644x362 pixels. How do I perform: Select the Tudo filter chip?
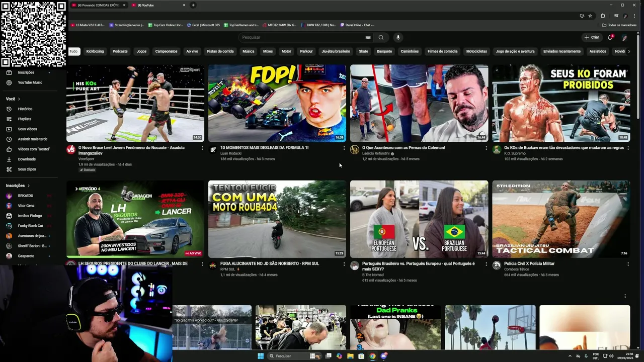73,51
